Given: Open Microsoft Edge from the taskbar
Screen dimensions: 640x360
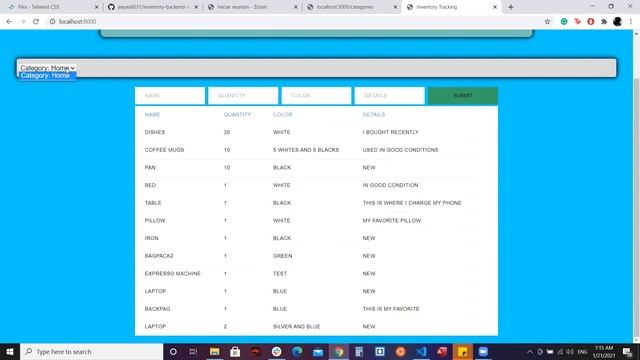Looking at the screenshot, I should point(297,351).
